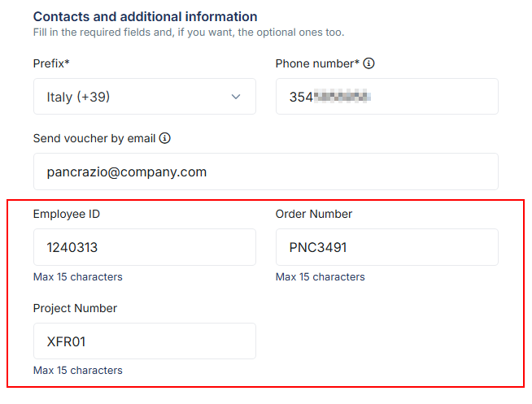Focus the Phone number field starting with 354
Screen dimensions: 532x404
[387, 97]
